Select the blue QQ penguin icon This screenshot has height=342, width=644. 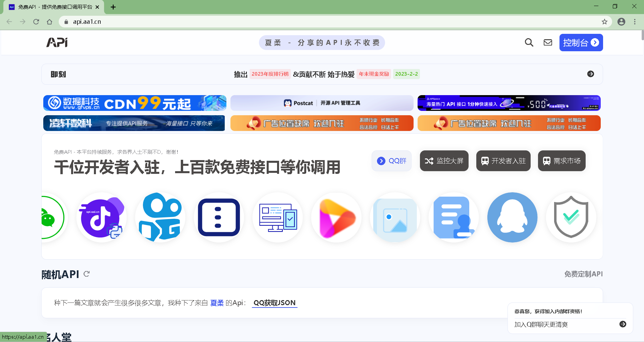(x=513, y=217)
